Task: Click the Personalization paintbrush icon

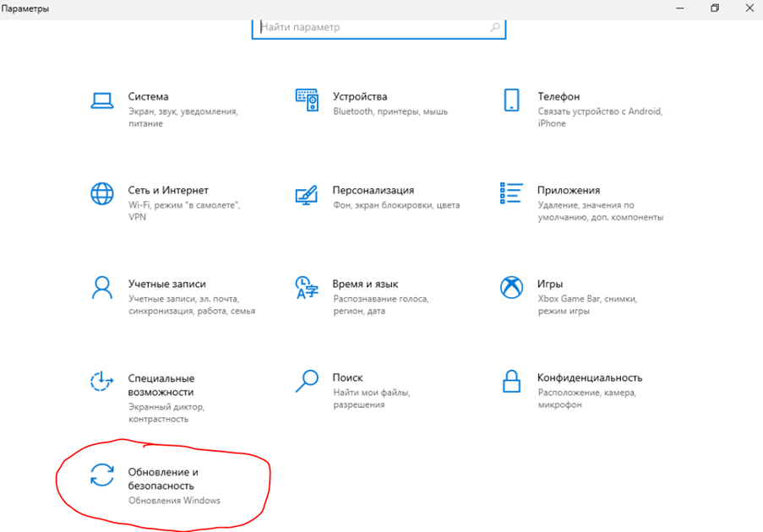Action: (x=307, y=194)
